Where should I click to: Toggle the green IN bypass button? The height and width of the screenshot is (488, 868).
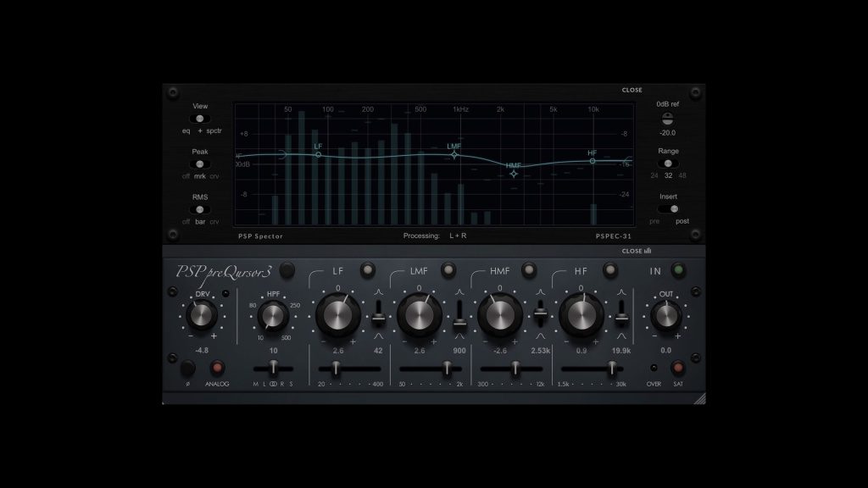coord(678,270)
